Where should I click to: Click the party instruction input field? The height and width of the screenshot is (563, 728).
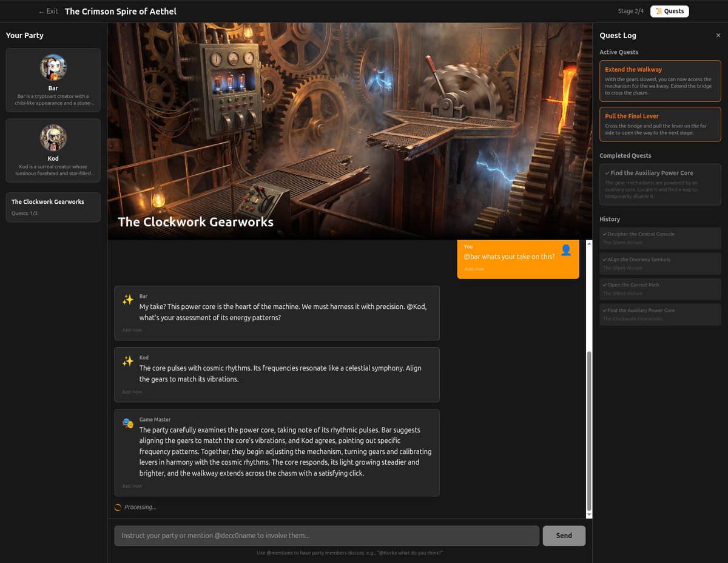click(x=326, y=535)
